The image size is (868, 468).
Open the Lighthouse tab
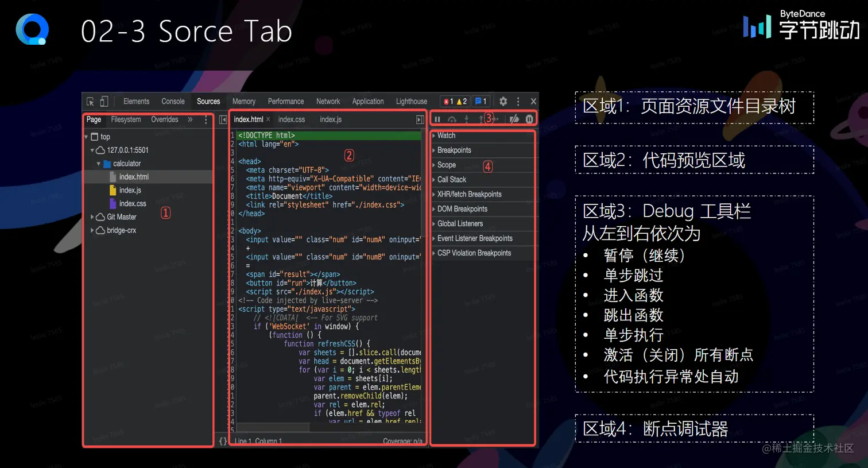[x=412, y=102]
